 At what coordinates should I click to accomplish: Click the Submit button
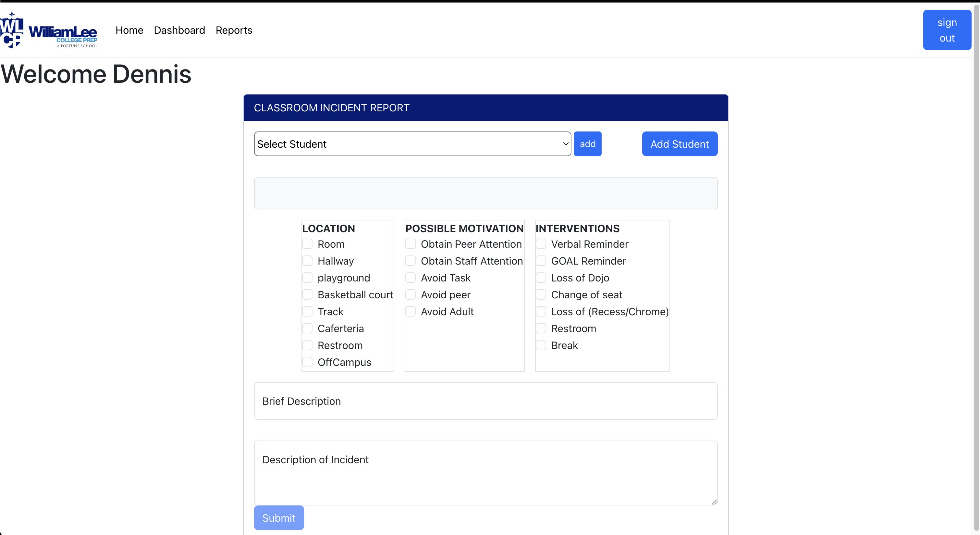pyautogui.click(x=279, y=518)
